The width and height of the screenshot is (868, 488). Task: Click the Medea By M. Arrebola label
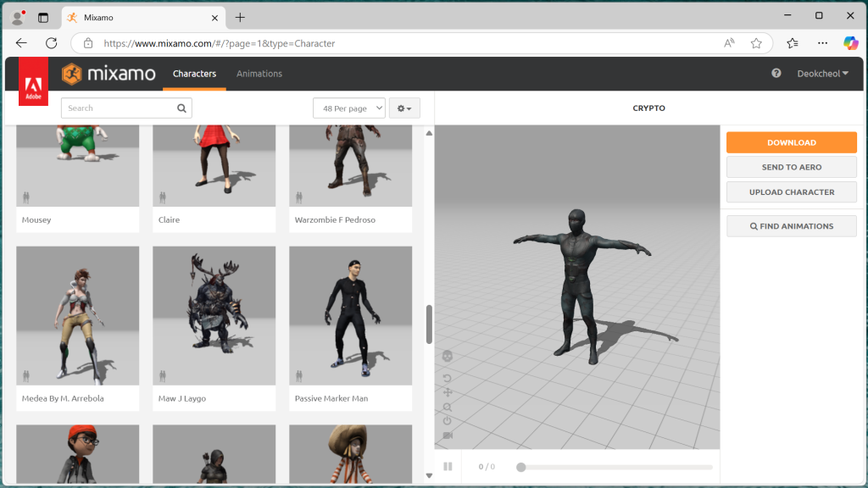pyautogui.click(x=63, y=398)
